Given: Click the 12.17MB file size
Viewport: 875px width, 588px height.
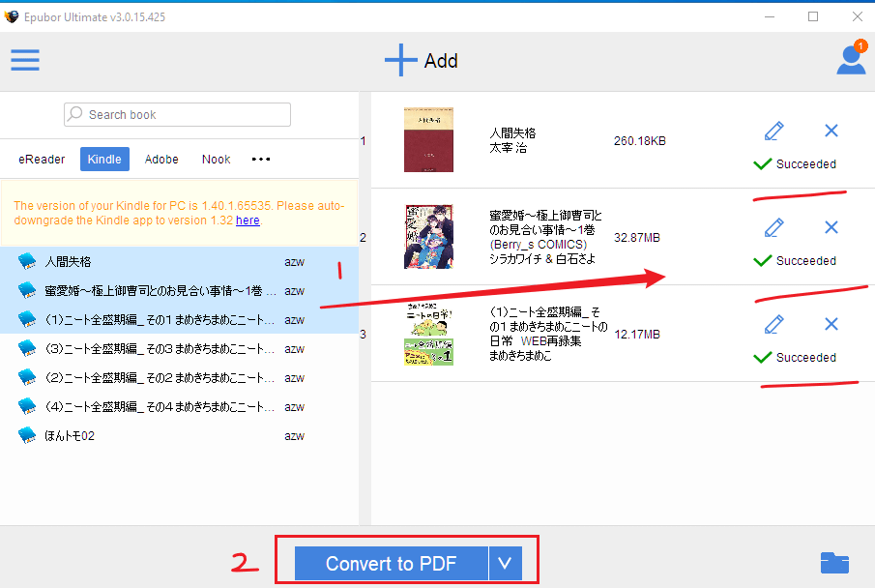Looking at the screenshot, I should pyautogui.click(x=637, y=334).
